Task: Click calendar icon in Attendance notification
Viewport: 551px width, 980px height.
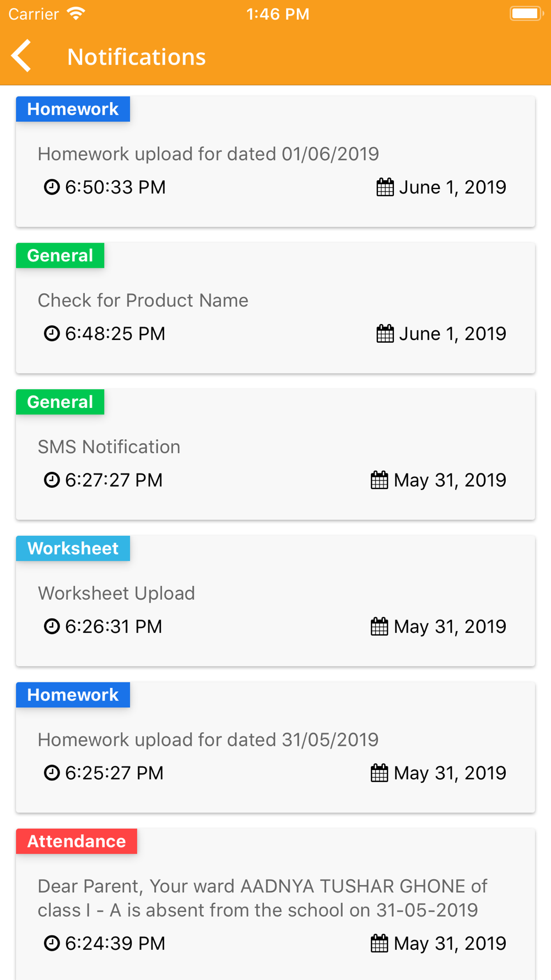Action: coord(380,944)
